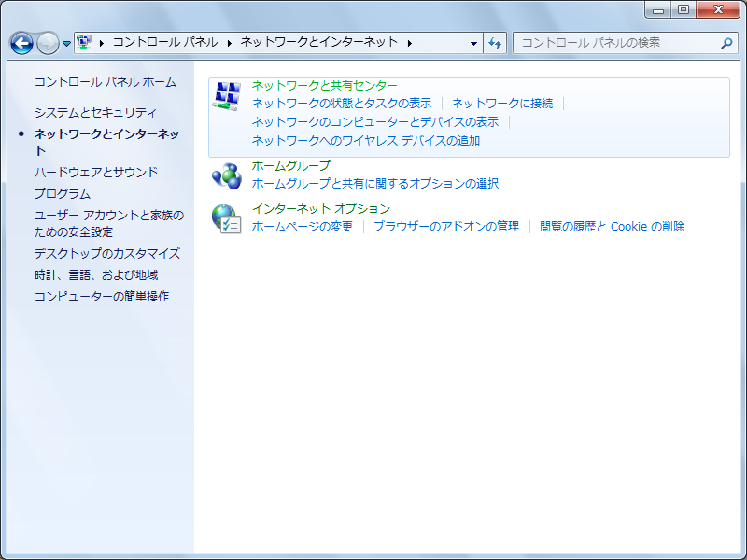Viewport: 747px width, 560px height.
Task: Click the search magnifier icon
Action: (726, 43)
